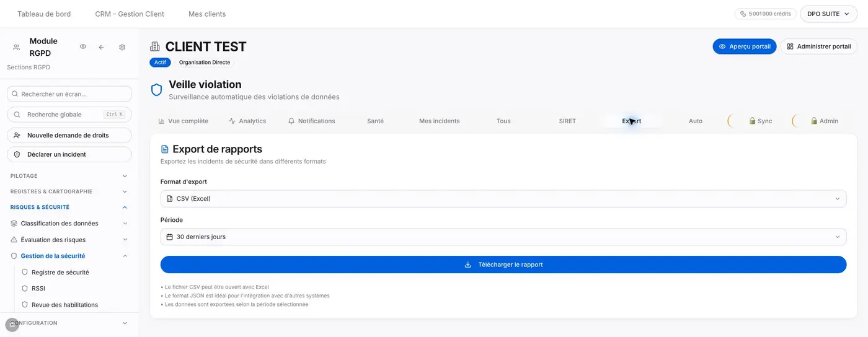
Task: Click the pulse icon on Analytics tab
Action: tap(232, 121)
